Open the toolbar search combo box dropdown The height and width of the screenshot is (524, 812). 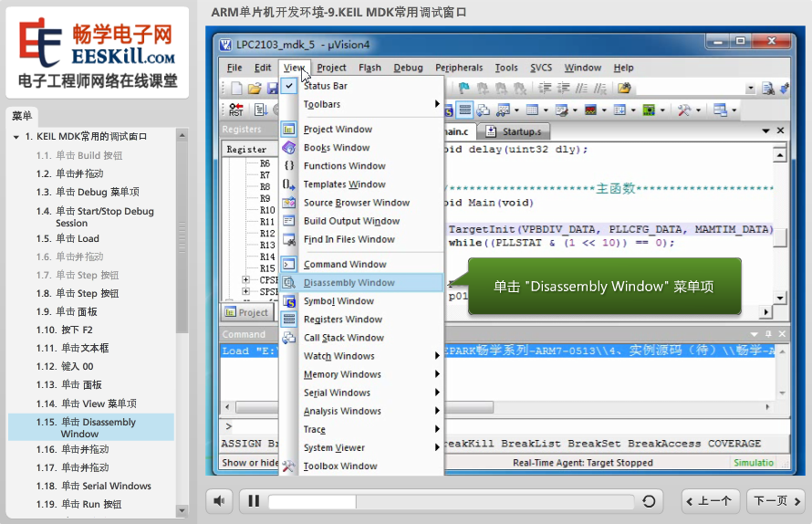[x=750, y=89]
